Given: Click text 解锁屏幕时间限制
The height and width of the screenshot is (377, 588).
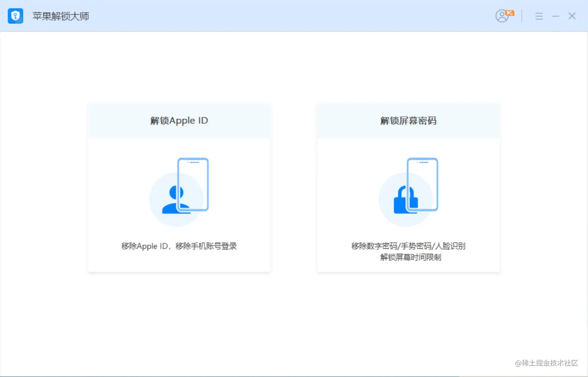Looking at the screenshot, I should tap(411, 257).
